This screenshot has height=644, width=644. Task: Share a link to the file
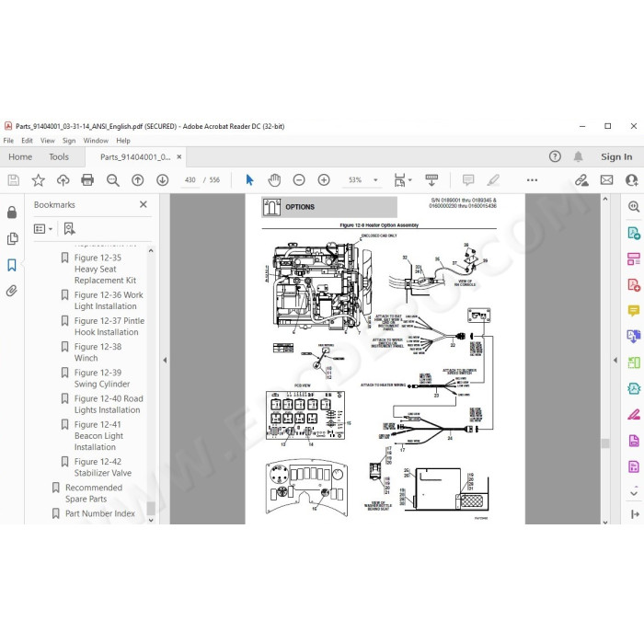click(581, 180)
